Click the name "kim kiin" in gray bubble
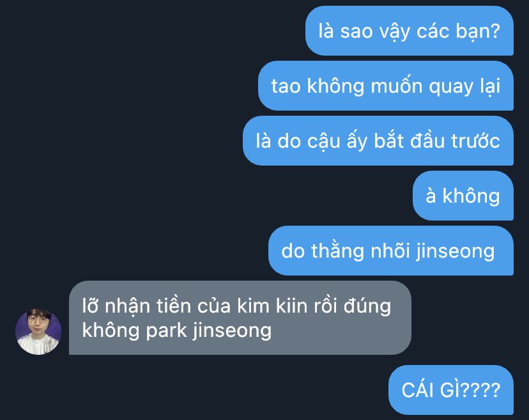This screenshot has height=420, width=529. pos(272,306)
